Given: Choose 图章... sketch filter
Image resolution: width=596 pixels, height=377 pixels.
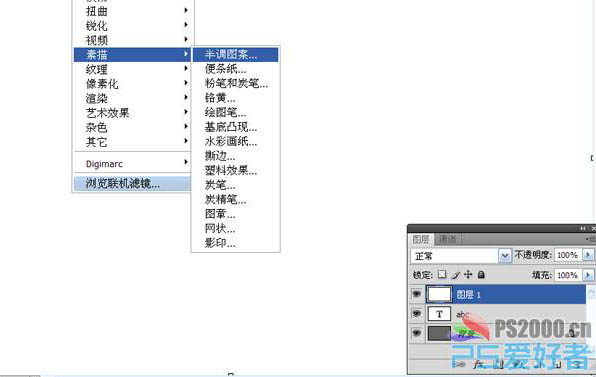Looking at the screenshot, I should pos(236,214).
